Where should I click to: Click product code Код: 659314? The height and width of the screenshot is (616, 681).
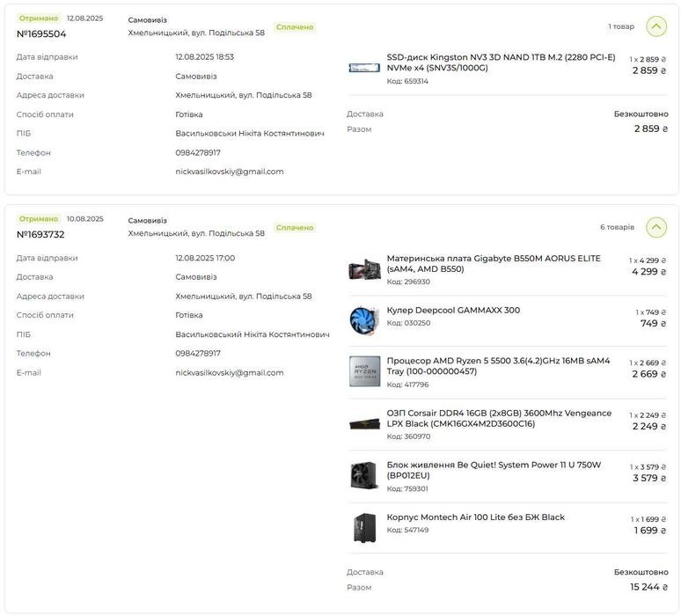coord(407,81)
